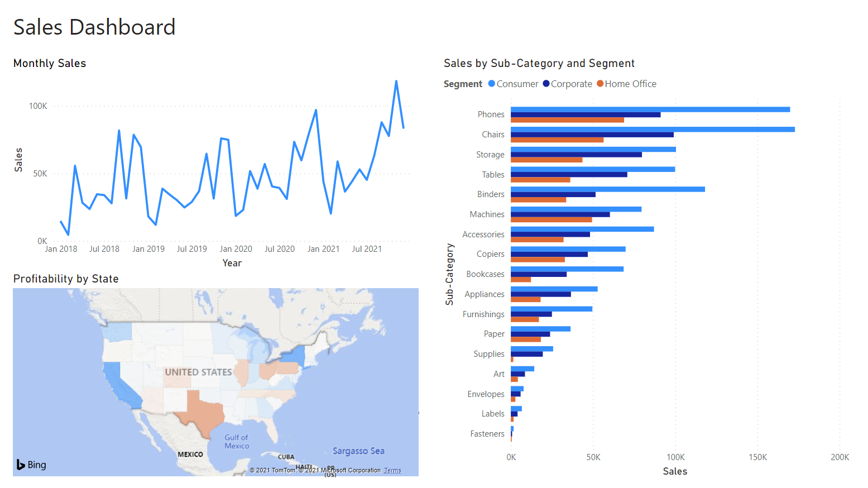Click the Phones sub-category label
Viewport: 868px width, 488px height.
tap(491, 114)
